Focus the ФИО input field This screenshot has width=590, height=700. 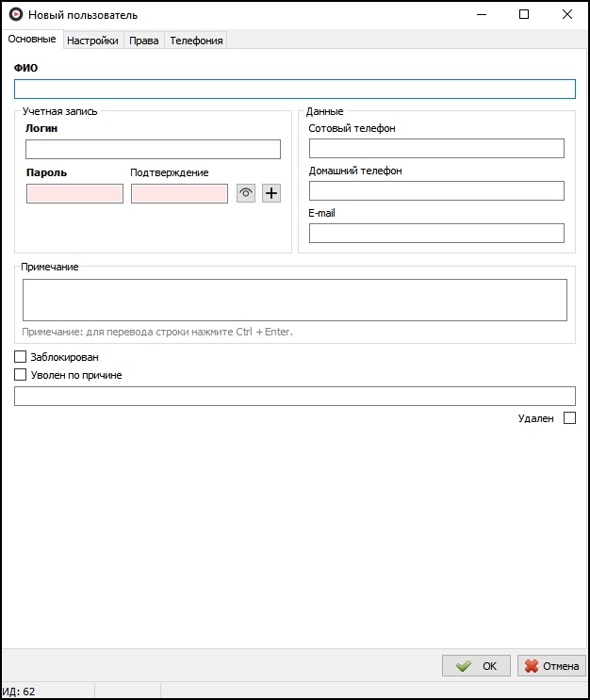pos(294,89)
